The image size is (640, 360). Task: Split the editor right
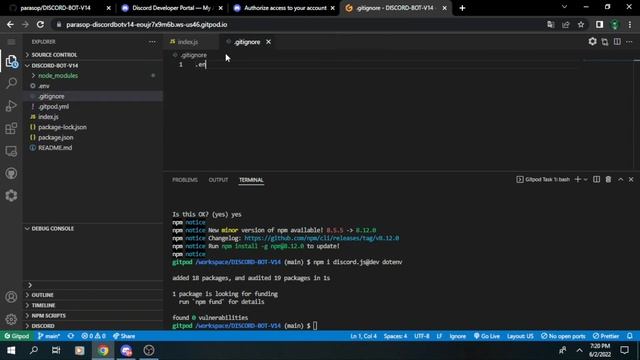point(617,42)
